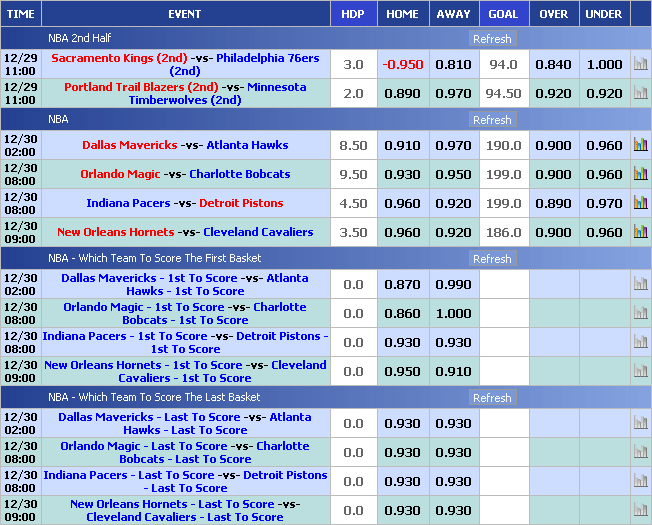
Task: Open chart icon for Orlando Magic Last To Score
Action: click(640, 452)
